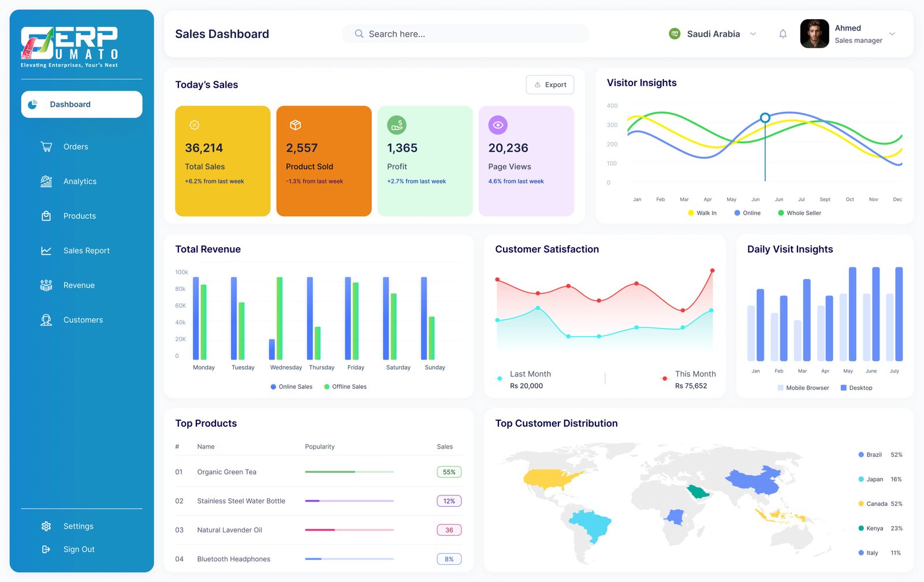Click the Analytics chart icon
This screenshot has height=582, width=924.
click(x=46, y=181)
